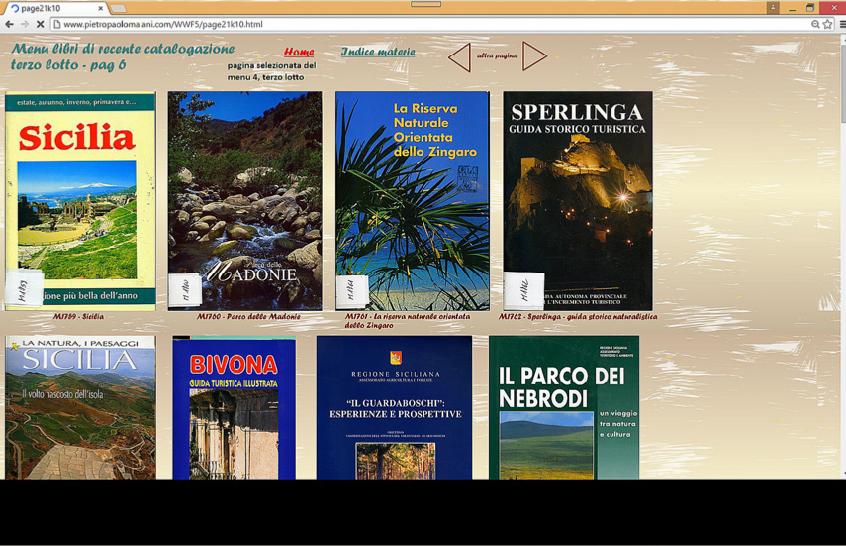Click the scrollbar down arrow
Viewport: 846px width, 546px height.
tap(842, 475)
